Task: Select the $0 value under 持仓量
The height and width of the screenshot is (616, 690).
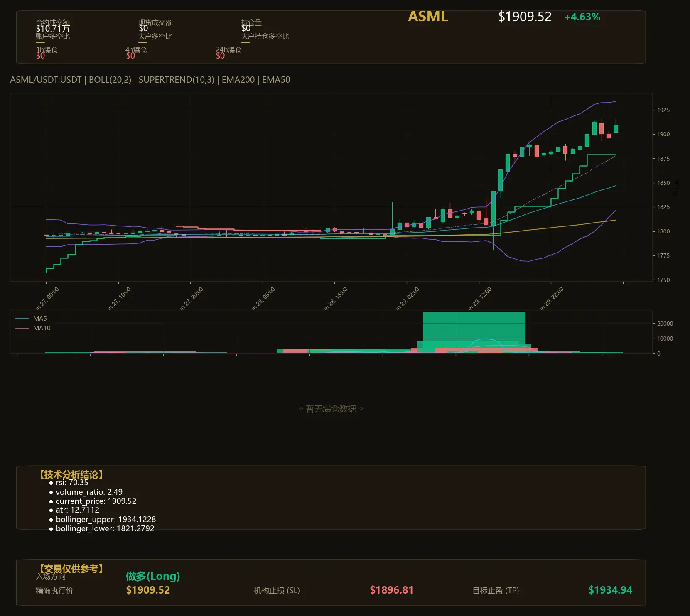Action: click(246, 29)
